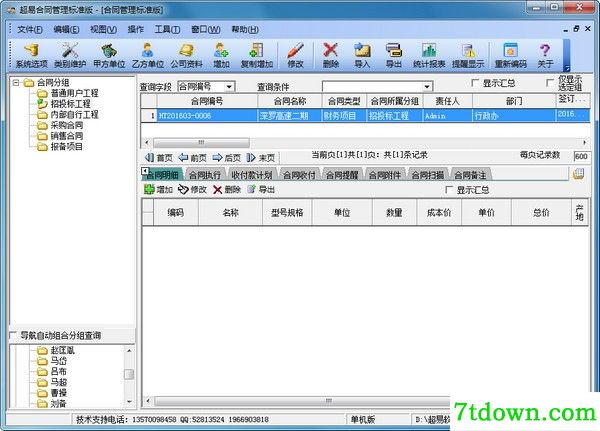600x431 pixels.
Task: Switch to 合同提醒 tab
Action: (x=342, y=175)
